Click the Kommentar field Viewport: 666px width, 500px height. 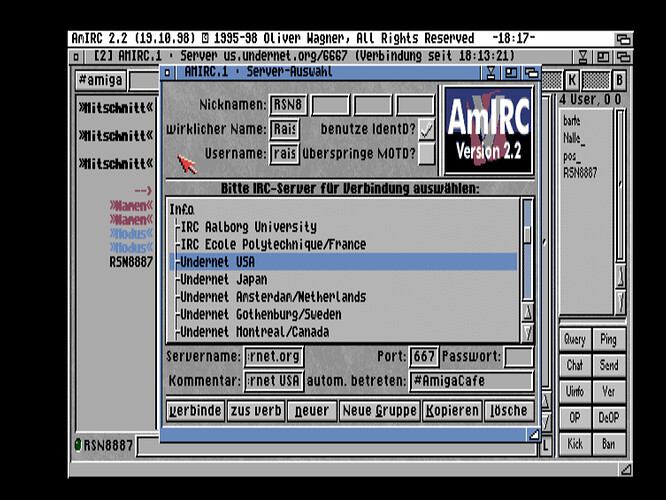pyautogui.click(x=274, y=381)
